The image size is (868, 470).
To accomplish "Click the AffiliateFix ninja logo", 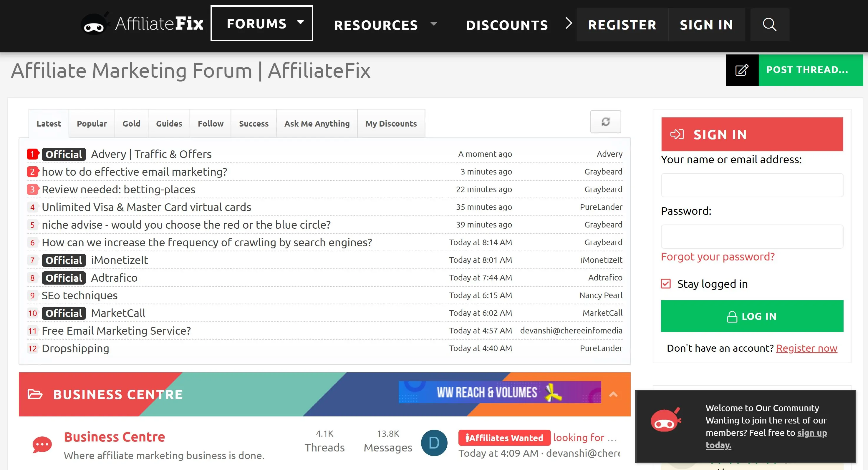I will click(94, 24).
